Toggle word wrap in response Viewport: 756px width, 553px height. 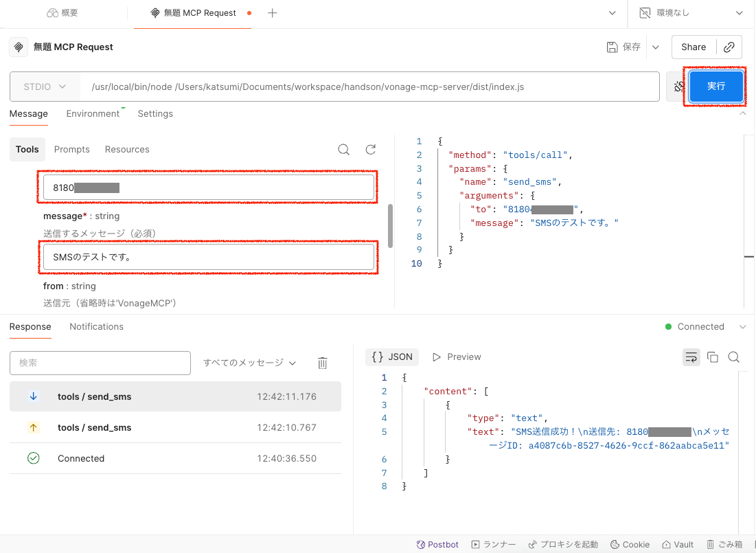691,357
